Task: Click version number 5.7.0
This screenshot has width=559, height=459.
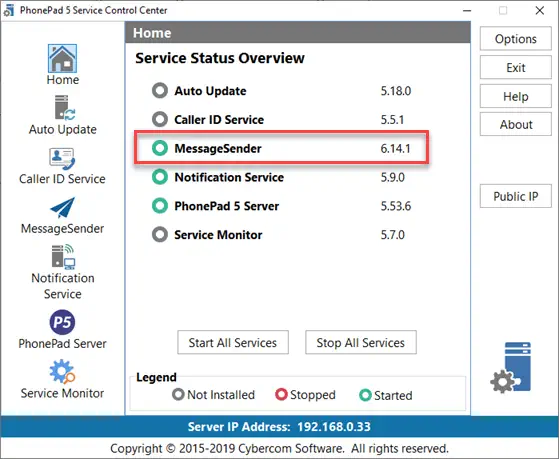Action: (x=393, y=235)
